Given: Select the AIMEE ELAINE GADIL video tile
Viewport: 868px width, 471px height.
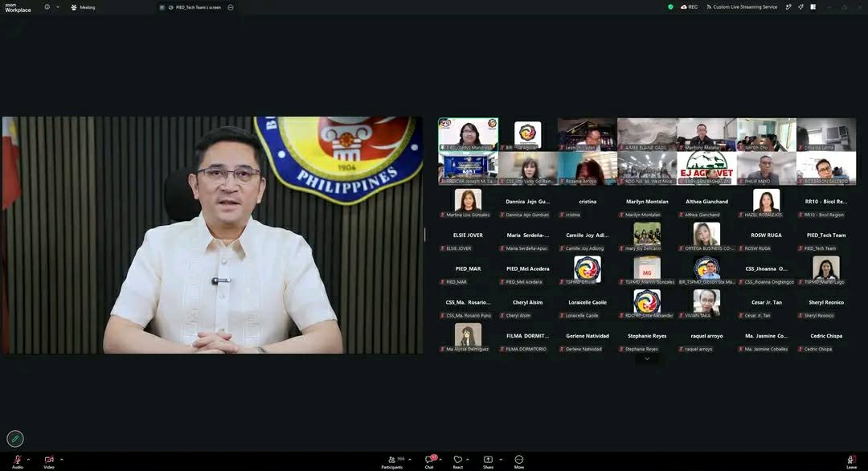Looking at the screenshot, I should (646, 134).
